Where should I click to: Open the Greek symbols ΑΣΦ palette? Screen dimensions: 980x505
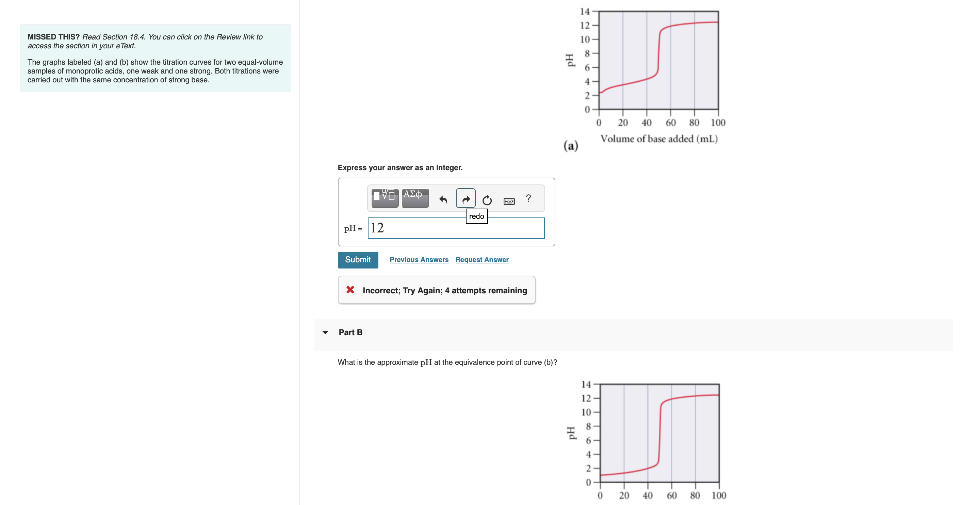pos(414,198)
